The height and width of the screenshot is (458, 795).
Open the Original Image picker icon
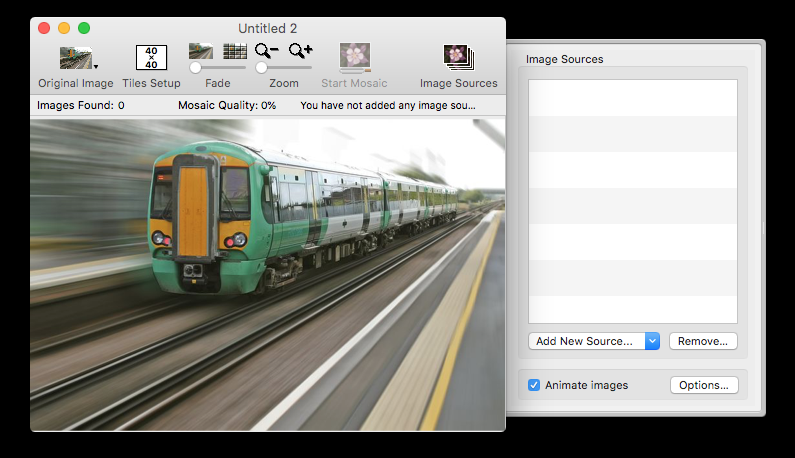(76, 57)
